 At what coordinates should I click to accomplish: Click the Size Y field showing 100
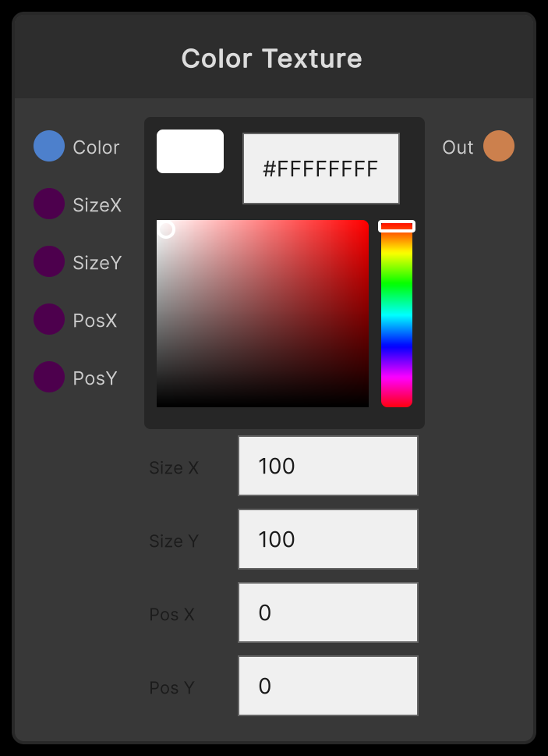pos(327,538)
